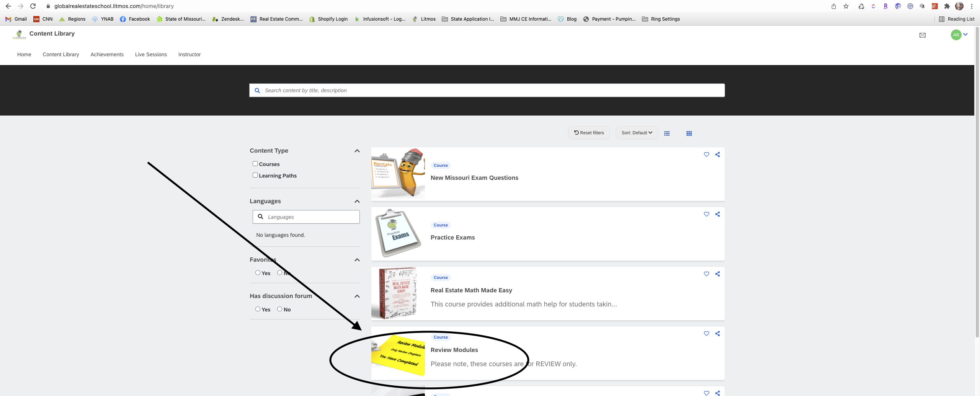The image size is (980, 396).
Task: Collapse the Has discussion forum section
Action: coord(357,296)
